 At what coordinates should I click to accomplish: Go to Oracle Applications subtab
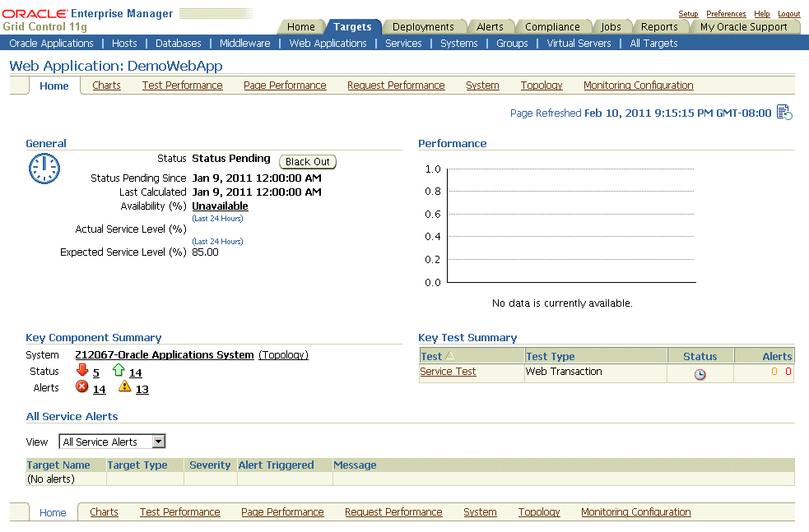coord(51,44)
